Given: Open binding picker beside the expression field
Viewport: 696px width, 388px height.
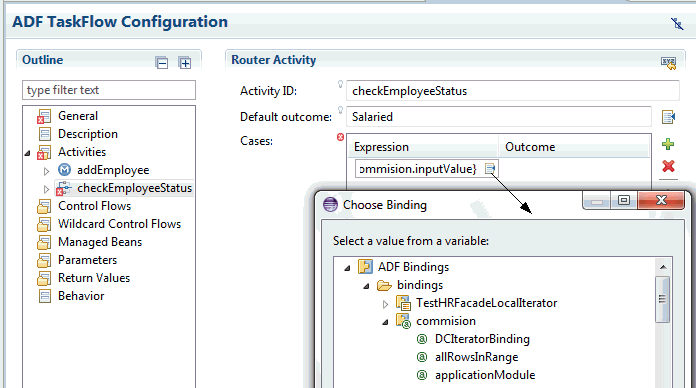Looking at the screenshot, I should tap(490, 169).
